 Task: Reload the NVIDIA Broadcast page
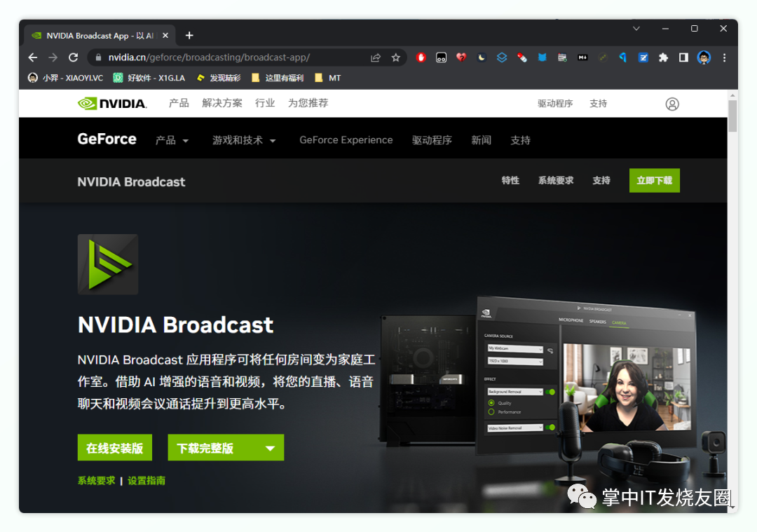74,57
